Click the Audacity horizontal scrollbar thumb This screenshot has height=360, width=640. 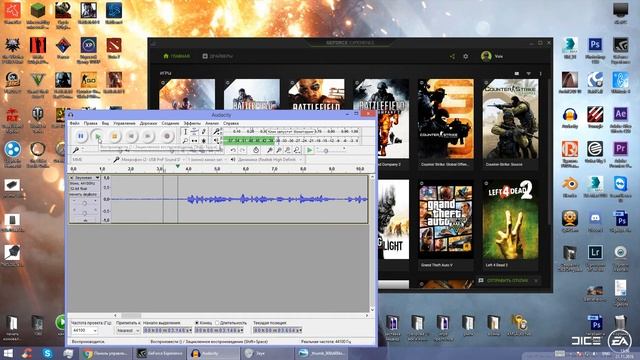(131, 316)
